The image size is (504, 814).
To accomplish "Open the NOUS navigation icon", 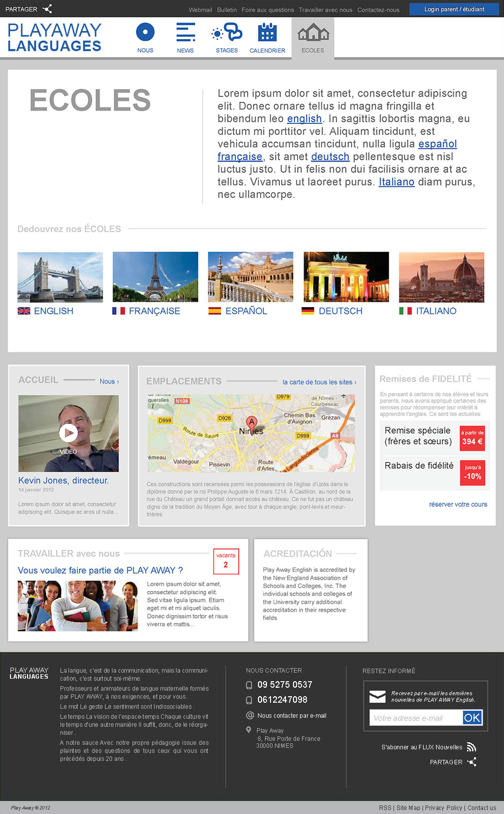I will pos(145,32).
